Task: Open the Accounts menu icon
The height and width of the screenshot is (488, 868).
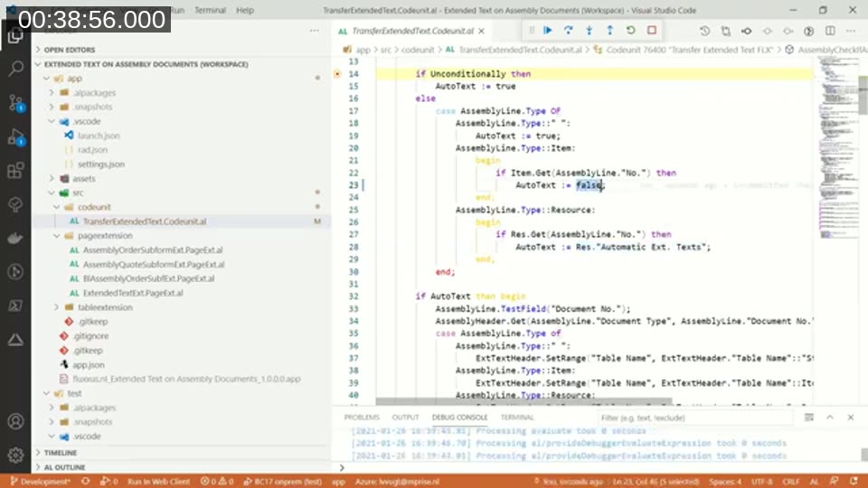Action: [15, 422]
